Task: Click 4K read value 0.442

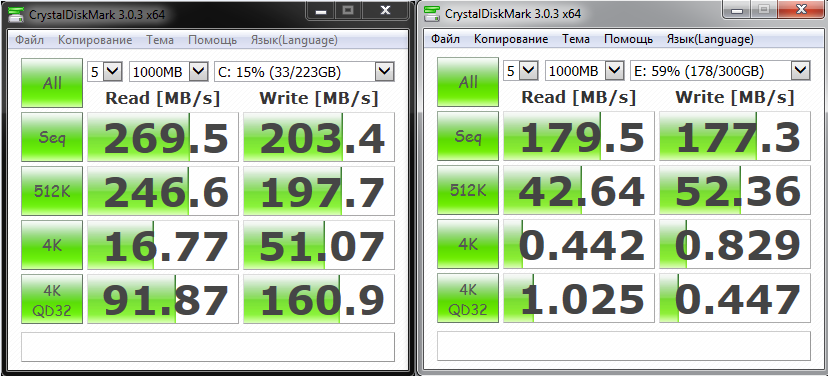Action: [580, 244]
